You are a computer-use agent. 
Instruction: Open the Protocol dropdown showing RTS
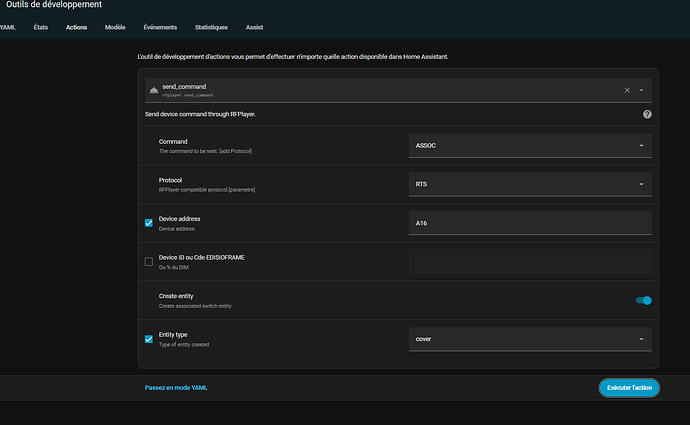click(x=530, y=184)
